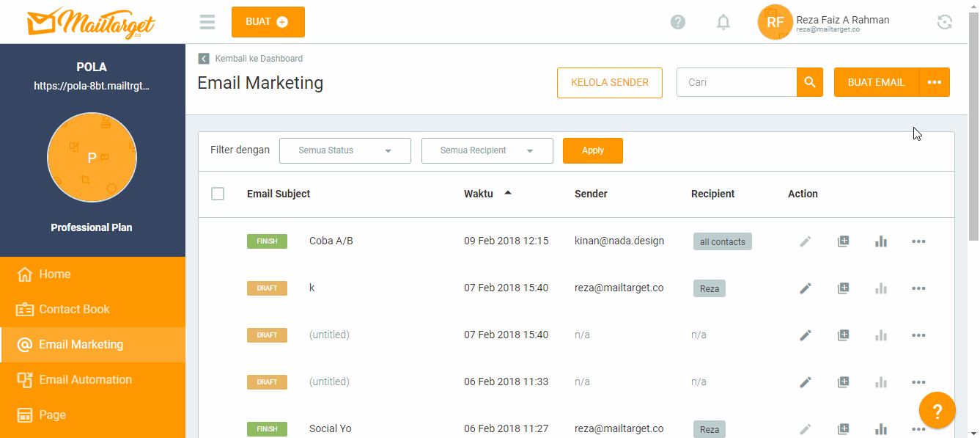Viewport: 980px width, 438px height.
Task: View statistics for Coba A/B email
Action: click(x=881, y=241)
